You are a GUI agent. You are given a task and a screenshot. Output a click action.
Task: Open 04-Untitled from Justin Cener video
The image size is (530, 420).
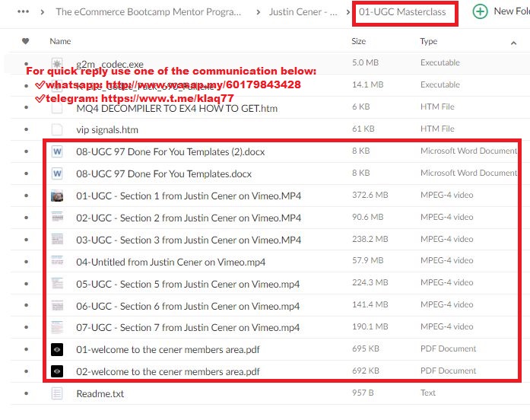tap(170, 262)
